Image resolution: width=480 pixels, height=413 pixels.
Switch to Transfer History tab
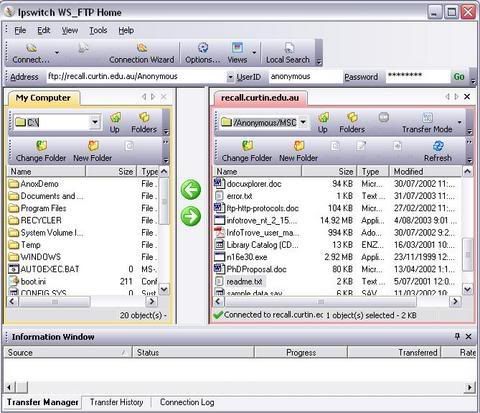click(117, 402)
